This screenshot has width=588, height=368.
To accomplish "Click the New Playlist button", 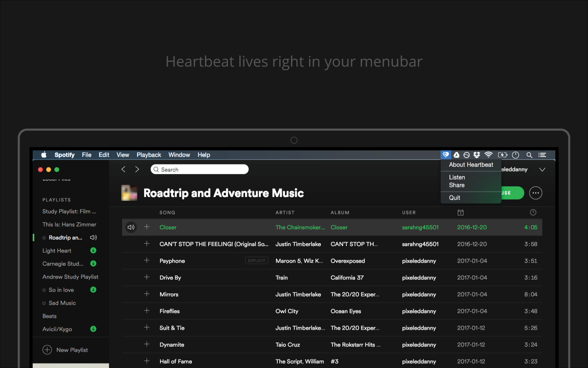I will click(65, 350).
